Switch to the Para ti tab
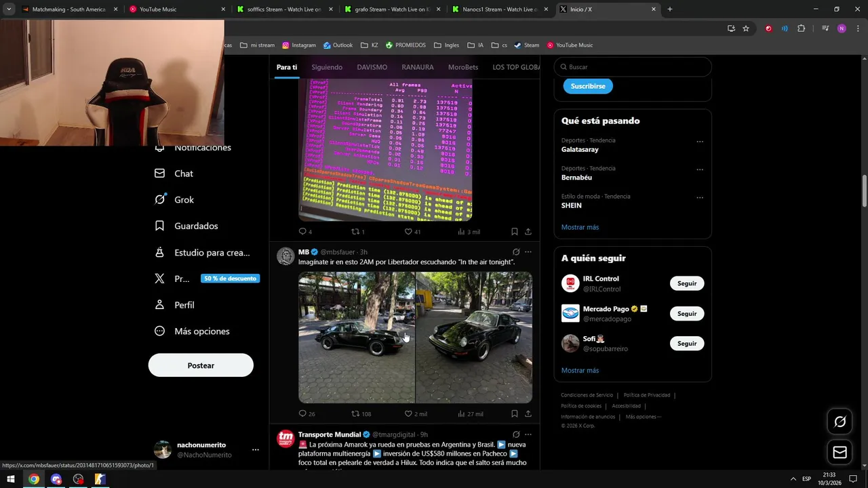The width and height of the screenshot is (868, 488). 287,67
